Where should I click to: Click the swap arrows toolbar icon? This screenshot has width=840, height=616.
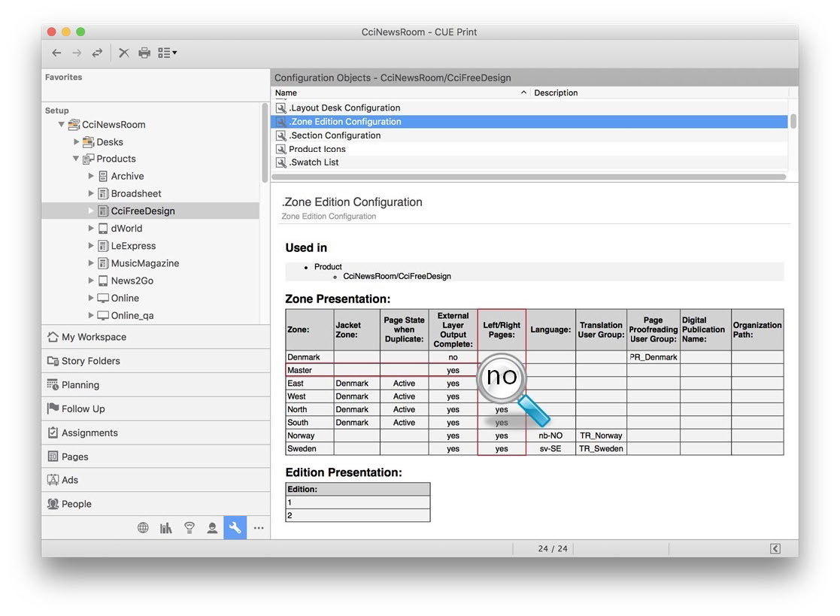(x=97, y=53)
